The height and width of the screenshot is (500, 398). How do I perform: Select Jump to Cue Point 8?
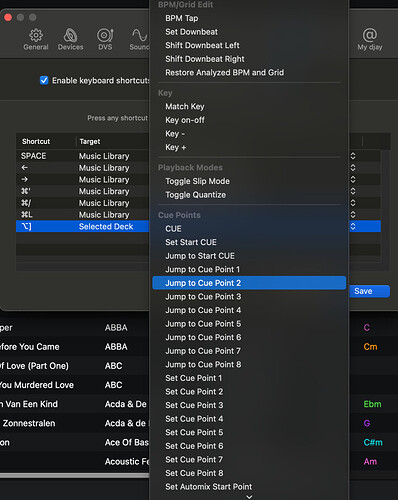(x=249, y=365)
